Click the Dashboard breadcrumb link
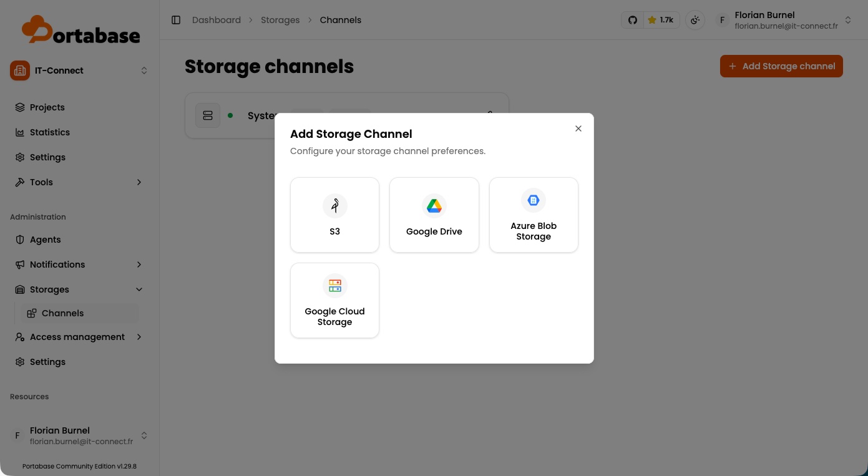Image resolution: width=868 pixels, height=476 pixels. pyautogui.click(x=217, y=20)
